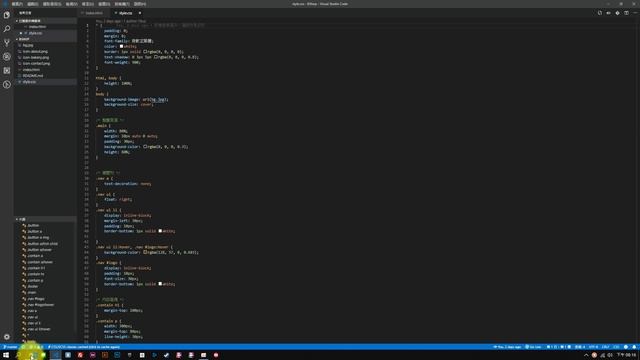Click the Split Editor icon

[626, 13]
